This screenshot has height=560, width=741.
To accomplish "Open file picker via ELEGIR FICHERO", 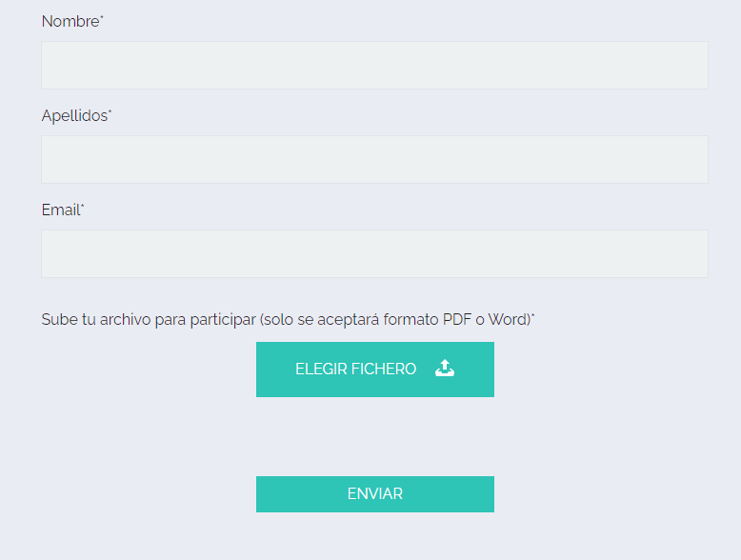I will pyautogui.click(x=374, y=370).
